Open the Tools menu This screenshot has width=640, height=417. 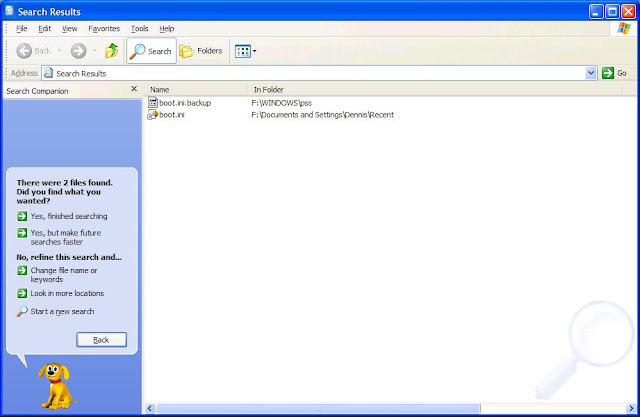tap(140, 29)
